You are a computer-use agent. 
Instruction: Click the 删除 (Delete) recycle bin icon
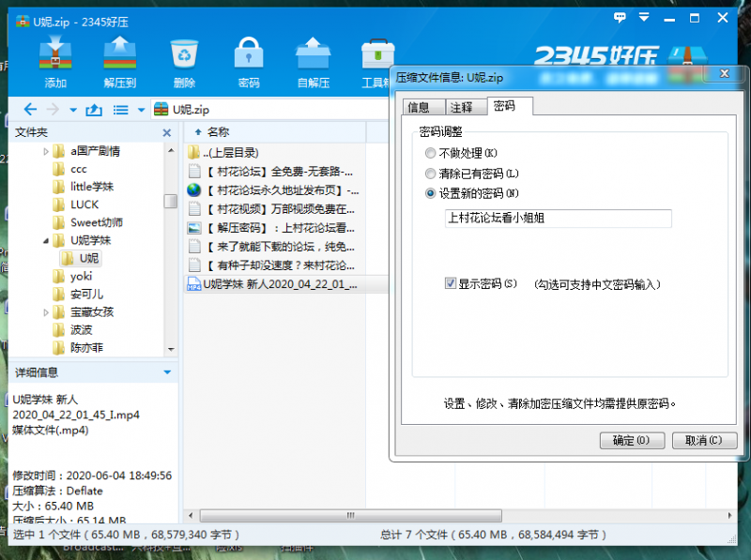point(184,54)
